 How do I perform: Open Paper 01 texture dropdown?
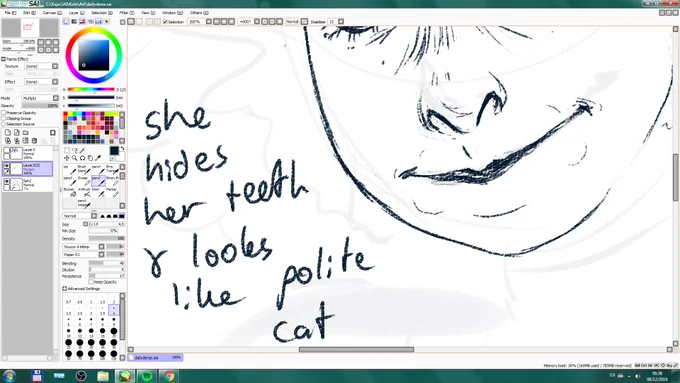pyautogui.click(x=101, y=254)
